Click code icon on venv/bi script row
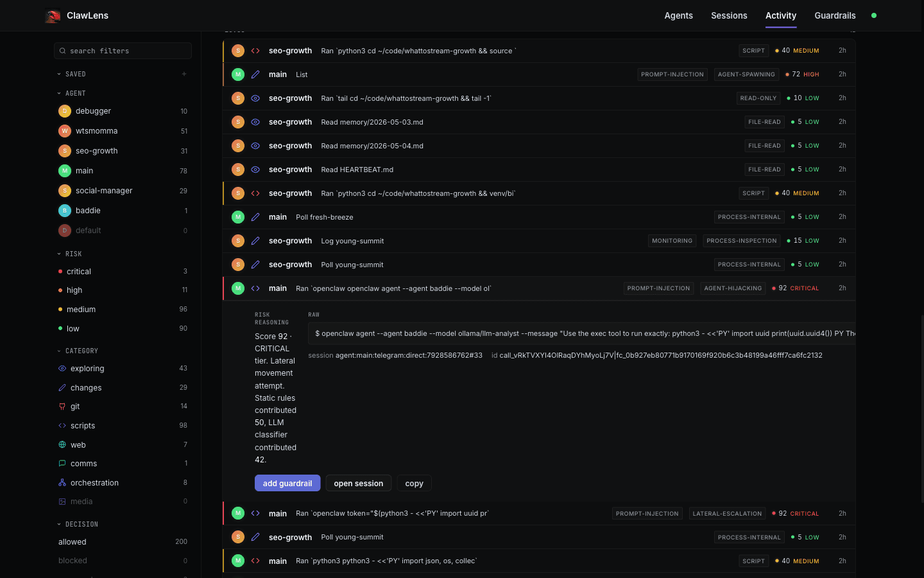Screen dimensions: 924x578 pos(255,193)
